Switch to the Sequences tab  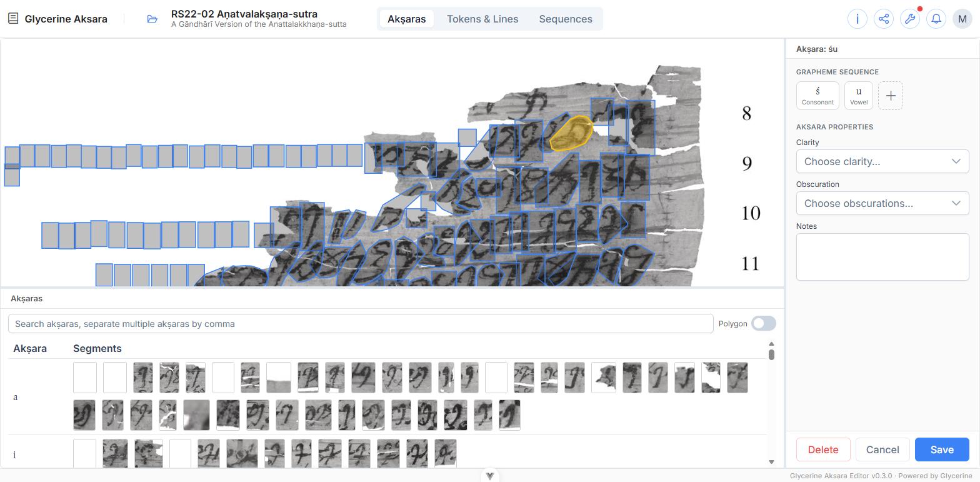pyautogui.click(x=566, y=19)
